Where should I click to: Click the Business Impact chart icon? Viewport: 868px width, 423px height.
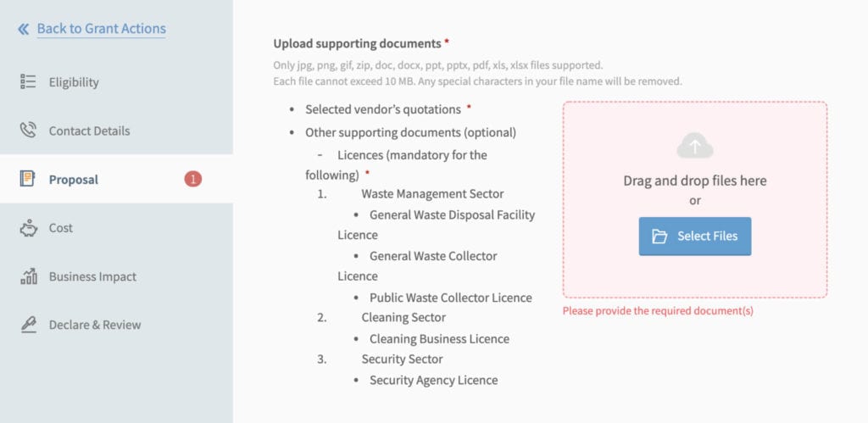28,276
